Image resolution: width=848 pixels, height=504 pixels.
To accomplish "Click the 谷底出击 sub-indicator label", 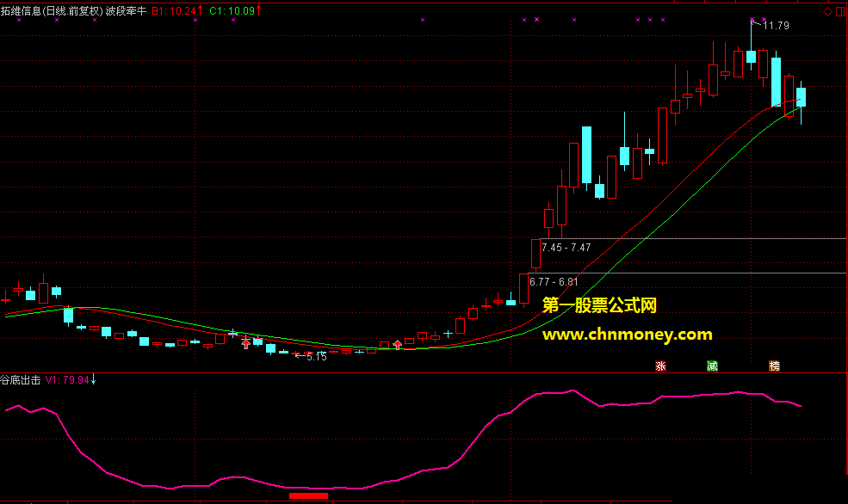I will (21, 380).
